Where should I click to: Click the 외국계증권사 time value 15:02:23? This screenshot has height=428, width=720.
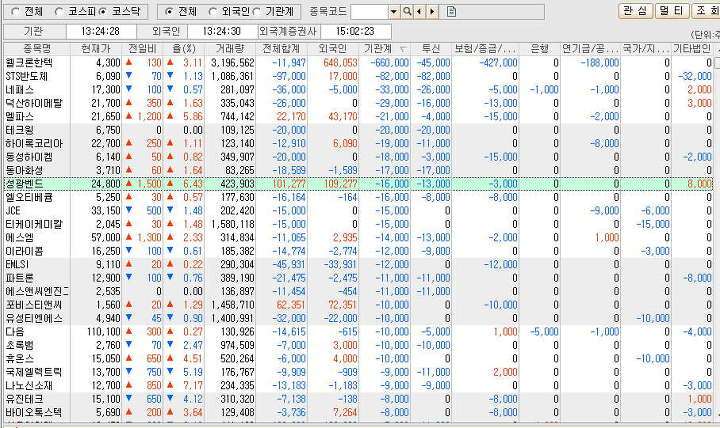355,31
